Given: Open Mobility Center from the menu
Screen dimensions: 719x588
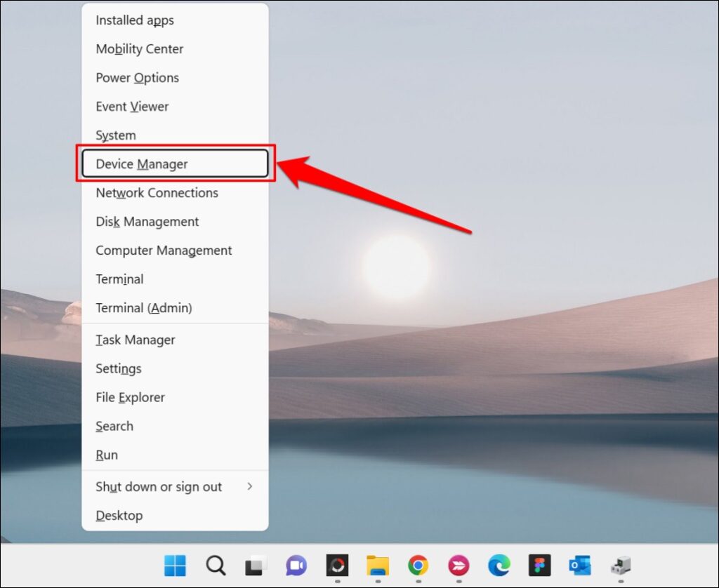Looking at the screenshot, I should pyautogui.click(x=175, y=49).
